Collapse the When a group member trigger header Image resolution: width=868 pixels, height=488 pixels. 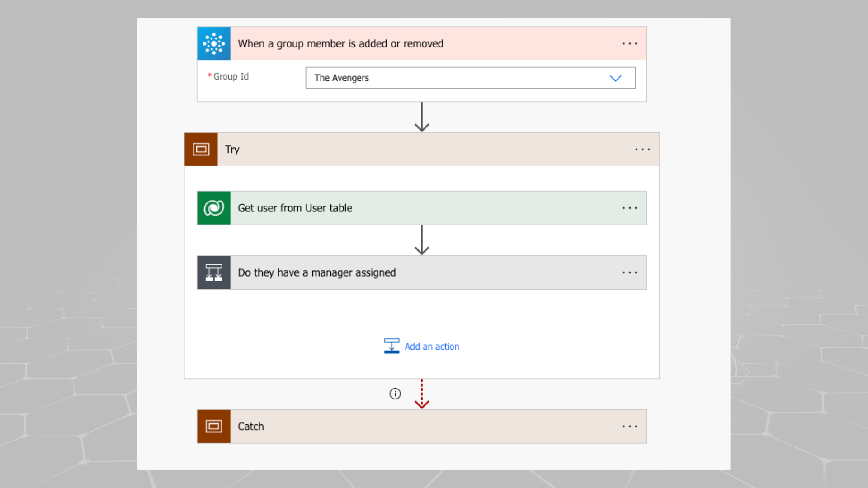click(422, 43)
